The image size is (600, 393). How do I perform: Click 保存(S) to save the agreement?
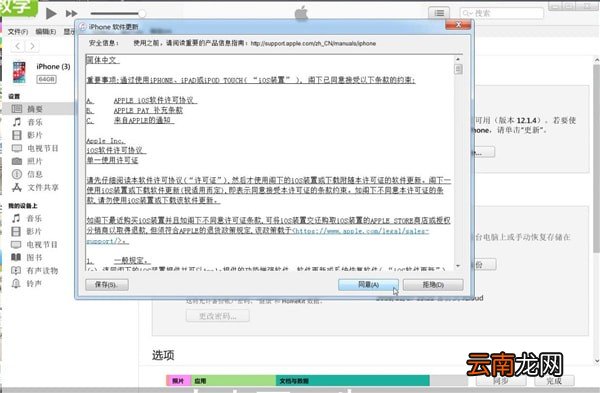[107, 285]
